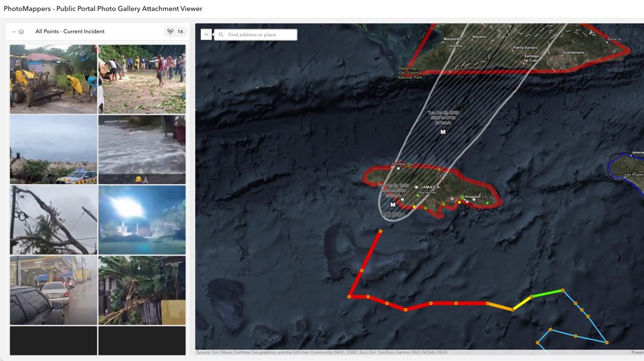Click the Baracoa map label
Viewport: 644px width, 361px height.
[615, 39]
